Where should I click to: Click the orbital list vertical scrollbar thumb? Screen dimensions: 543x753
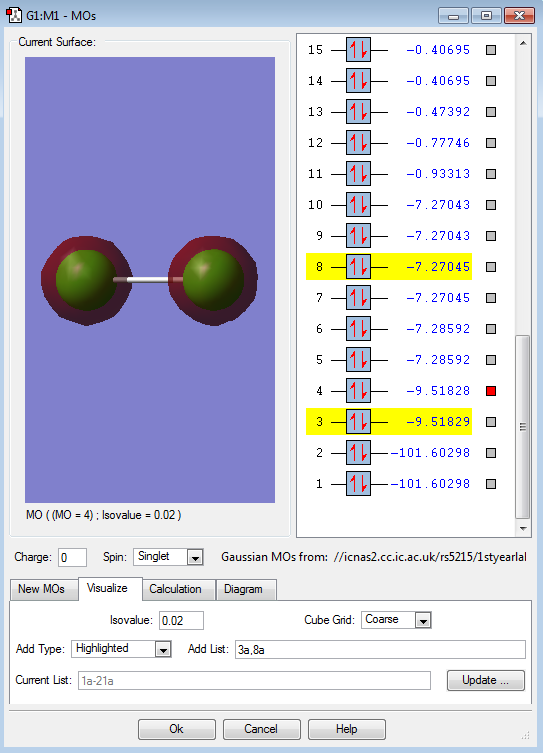[523, 427]
